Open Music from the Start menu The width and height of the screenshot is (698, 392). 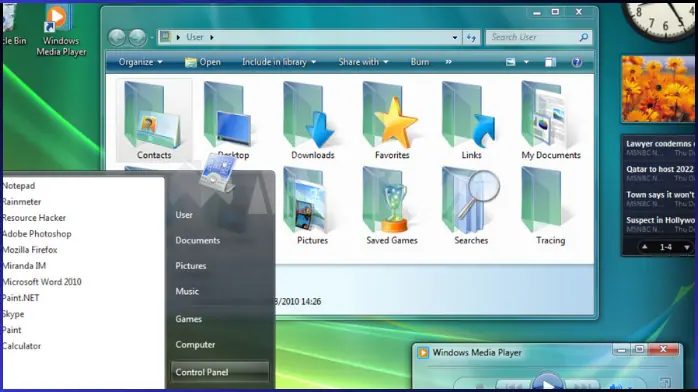[x=187, y=291]
